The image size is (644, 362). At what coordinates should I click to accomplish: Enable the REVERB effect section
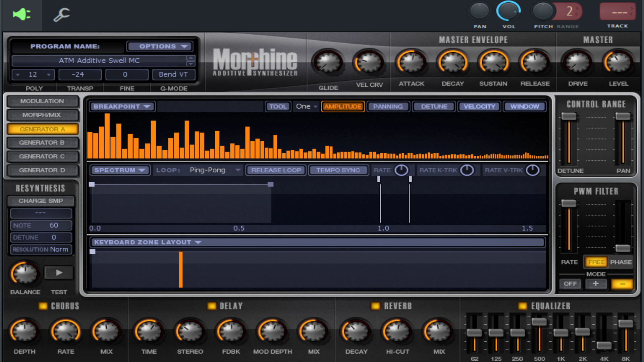376,305
